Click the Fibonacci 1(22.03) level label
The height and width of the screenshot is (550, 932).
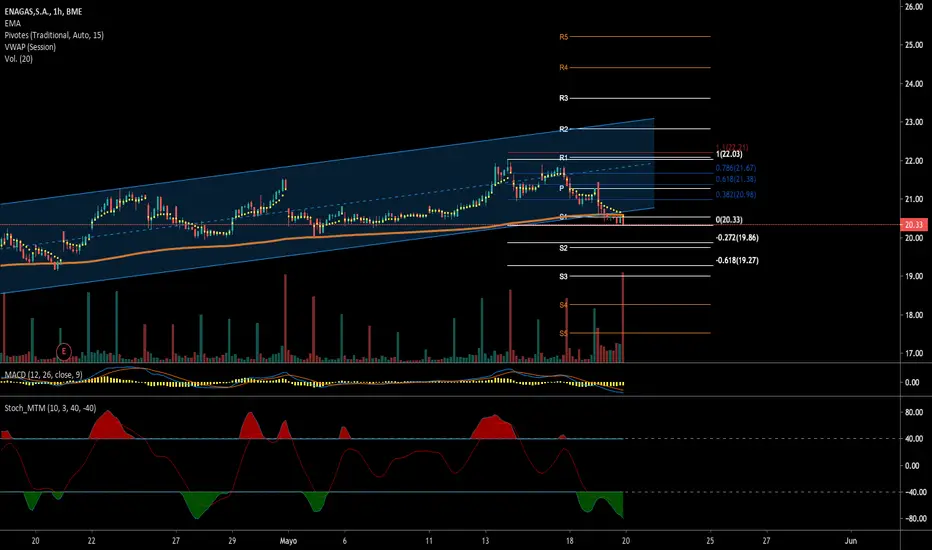coord(729,155)
